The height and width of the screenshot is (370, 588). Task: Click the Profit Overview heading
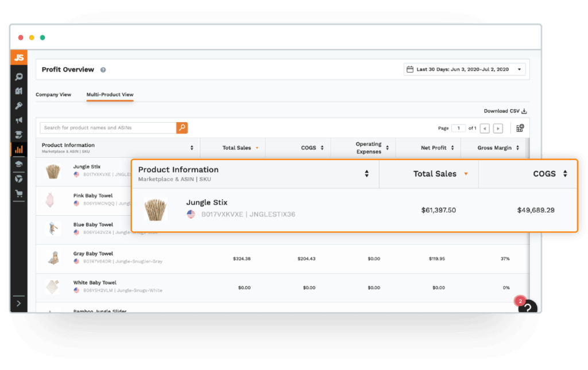[x=68, y=69]
